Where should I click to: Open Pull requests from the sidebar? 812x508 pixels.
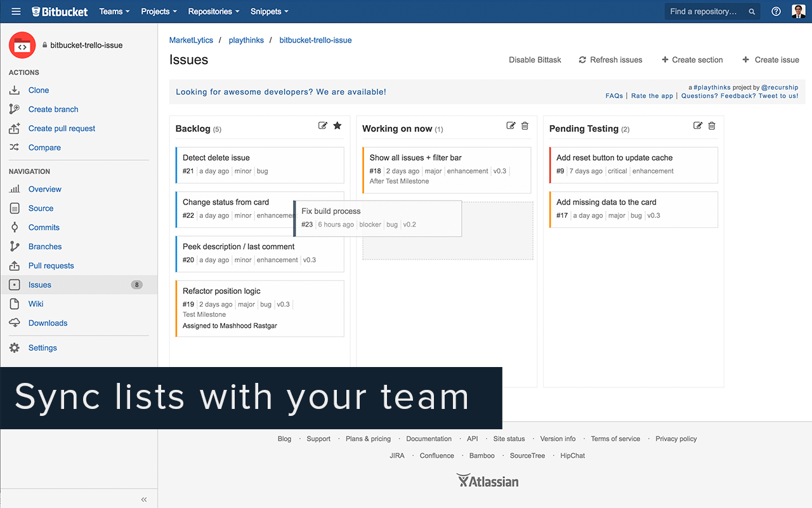pyautogui.click(x=16, y=265)
